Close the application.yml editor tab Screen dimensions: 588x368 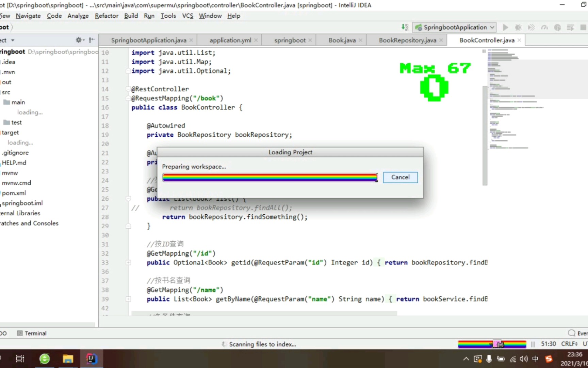[x=256, y=40]
